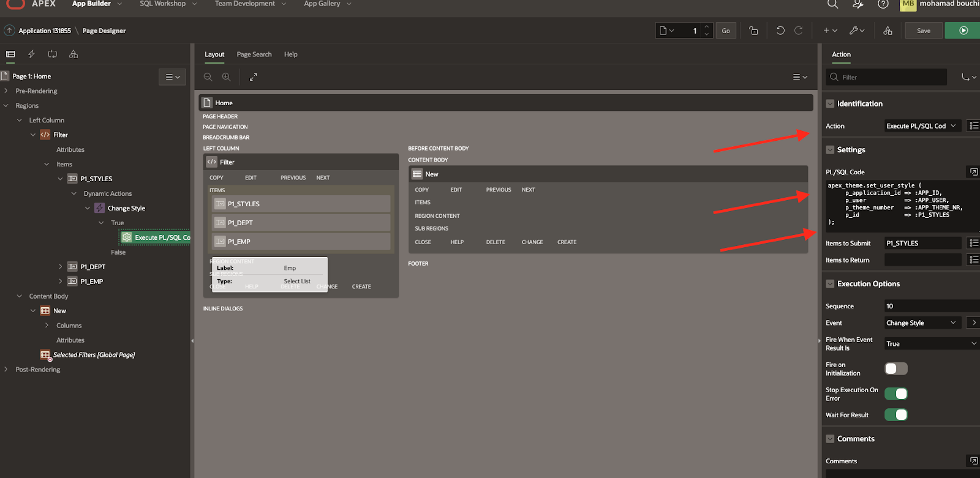Go to Event component arrow button
Viewport: 980px width, 478px height.
[x=973, y=323]
